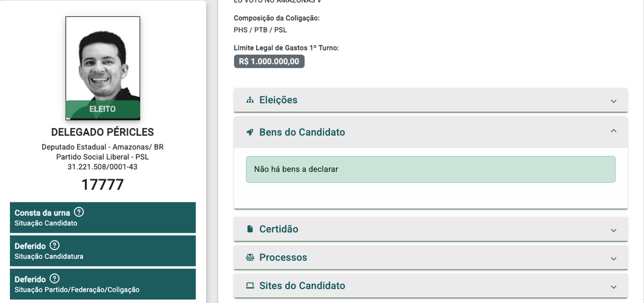
Task: Expand the Processos section chevron
Action: 614,258
